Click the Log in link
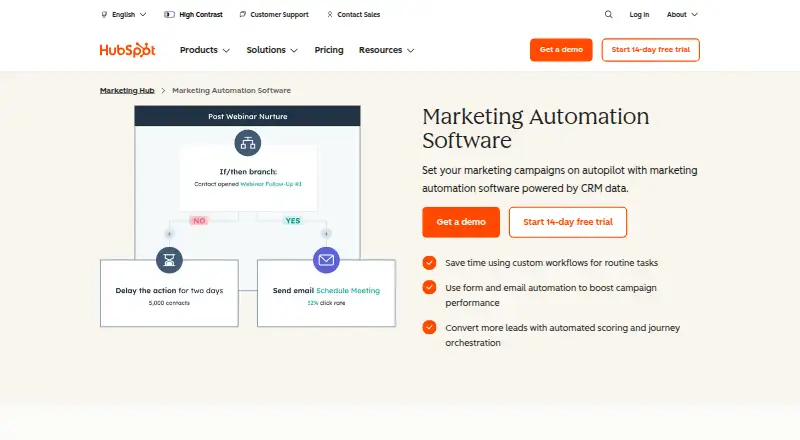 coord(639,14)
